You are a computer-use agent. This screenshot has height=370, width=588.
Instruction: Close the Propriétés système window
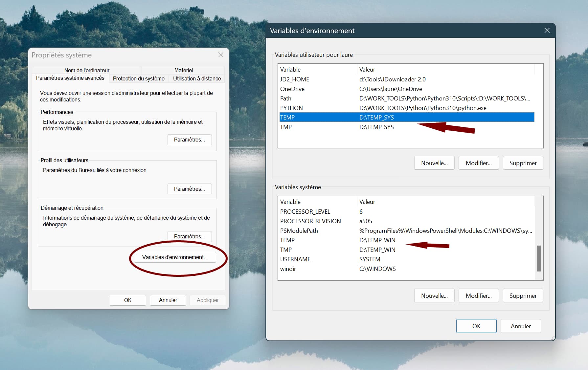pos(221,55)
